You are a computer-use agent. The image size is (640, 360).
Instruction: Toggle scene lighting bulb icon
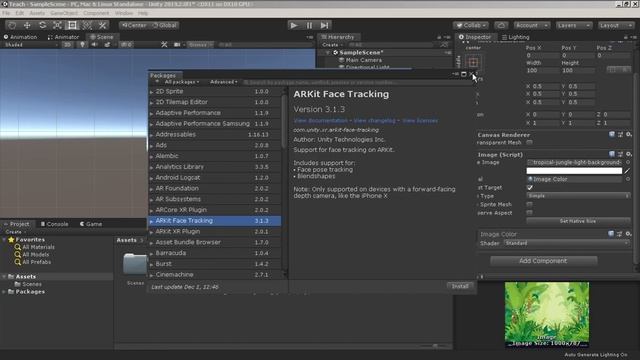pos(82,44)
